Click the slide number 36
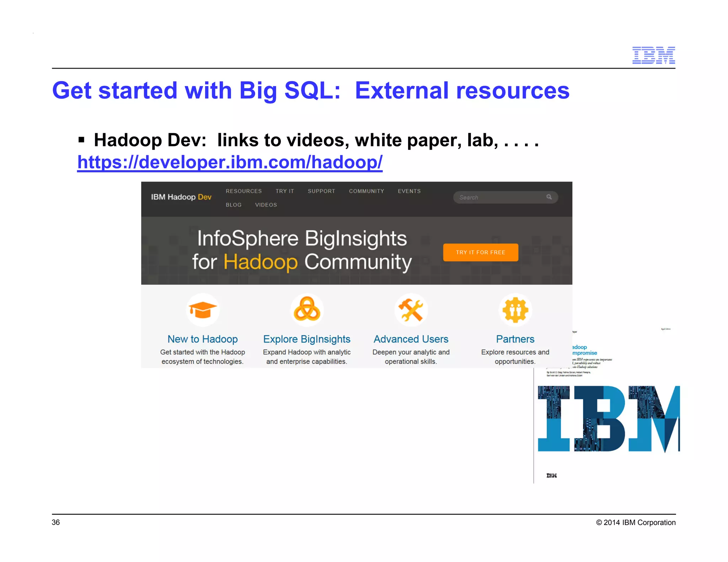The width and height of the screenshot is (728, 562). (56, 522)
